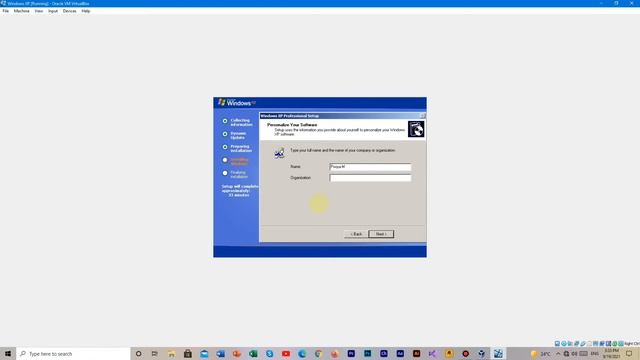
Task: Open the VirtualBox File menu
Action: pyautogui.click(x=6, y=11)
